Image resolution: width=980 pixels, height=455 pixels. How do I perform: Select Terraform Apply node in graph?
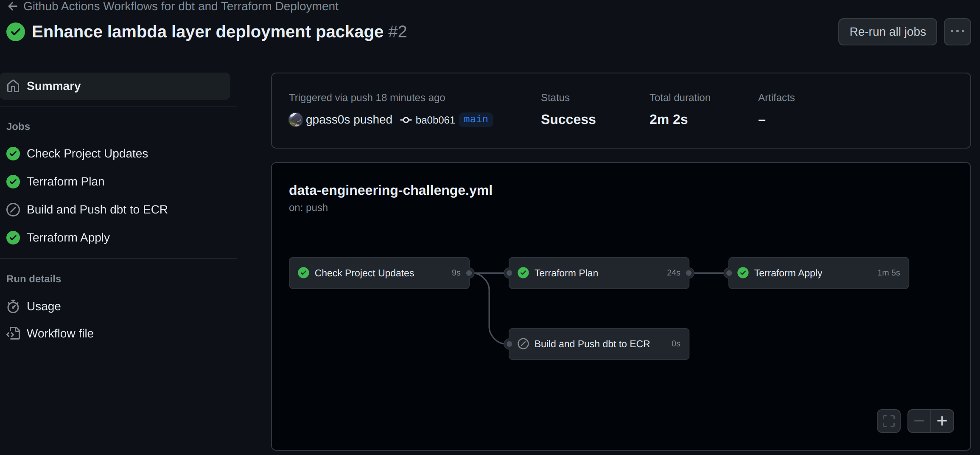click(x=819, y=273)
